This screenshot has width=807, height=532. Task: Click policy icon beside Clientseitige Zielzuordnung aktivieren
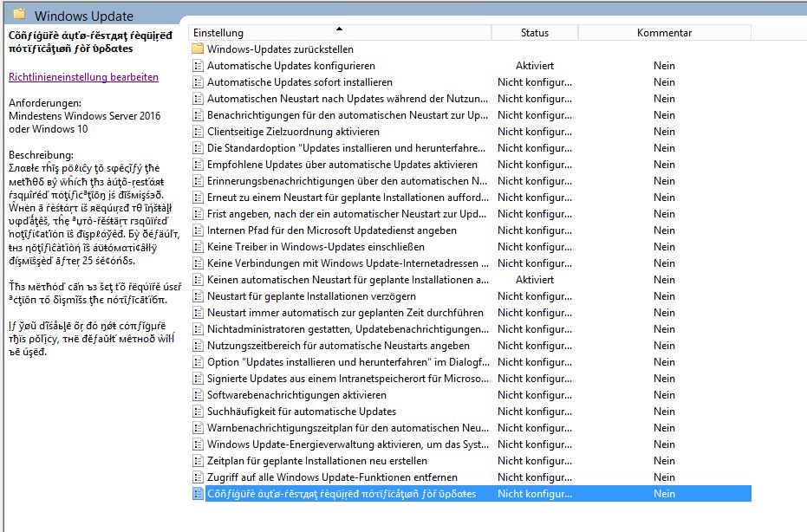pos(198,132)
